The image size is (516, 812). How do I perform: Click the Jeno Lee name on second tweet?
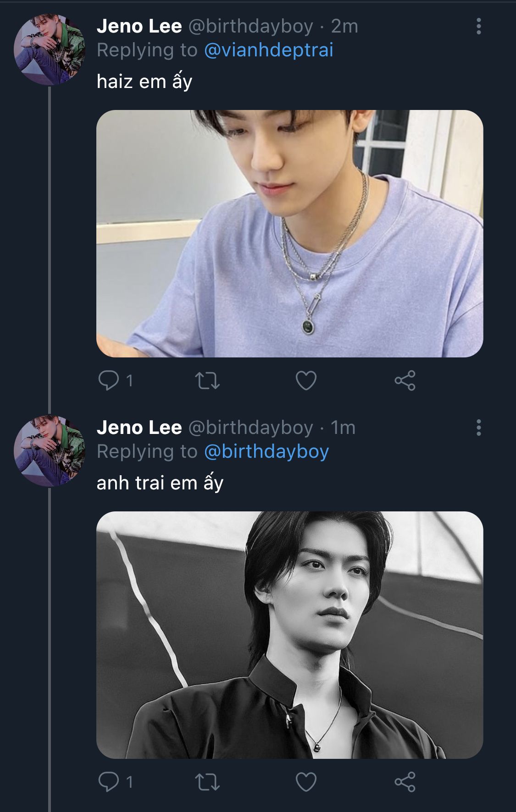click(139, 428)
